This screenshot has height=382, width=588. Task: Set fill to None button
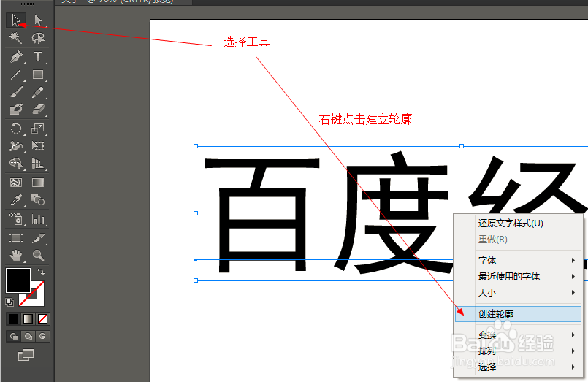coord(43,319)
